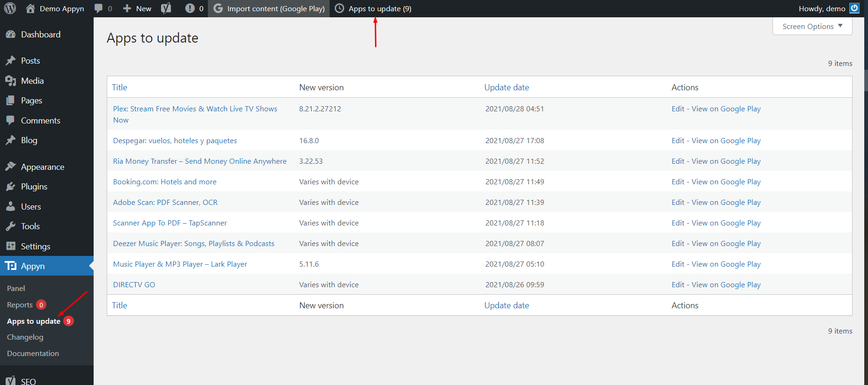Image resolution: width=868 pixels, height=385 pixels.
Task: Open the Documentation submenu item
Action: tap(33, 354)
